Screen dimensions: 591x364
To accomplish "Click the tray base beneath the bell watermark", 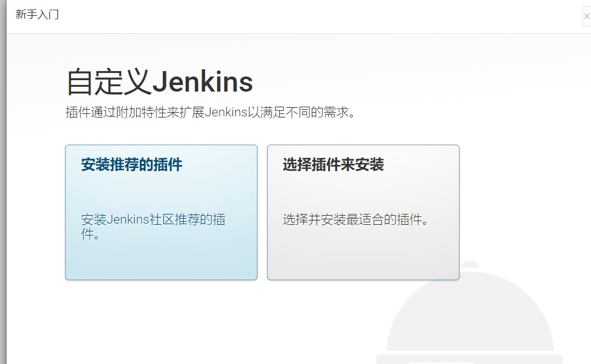I will tap(470, 359).
